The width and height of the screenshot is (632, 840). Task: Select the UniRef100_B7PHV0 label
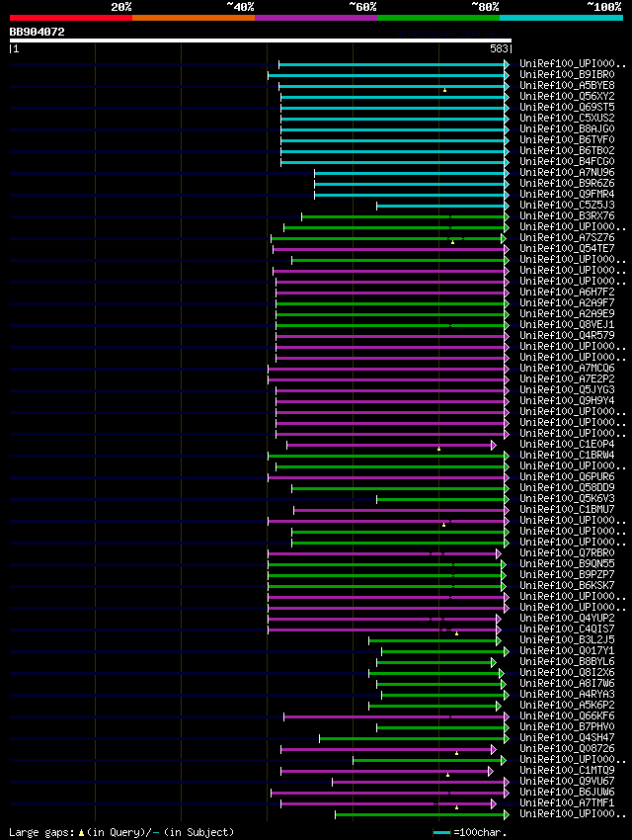pyautogui.click(x=567, y=727)
